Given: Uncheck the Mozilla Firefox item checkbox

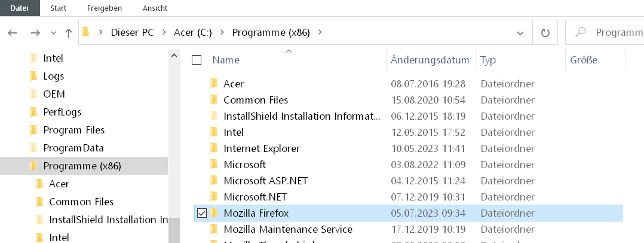Looking at the screenshot, I should coord(201,213).
